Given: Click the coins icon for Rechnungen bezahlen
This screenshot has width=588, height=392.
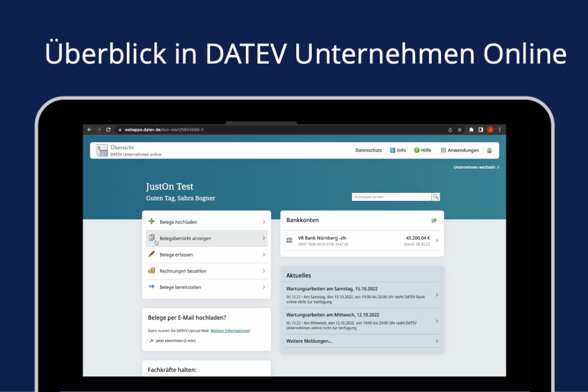Looking at the screenshot, I should click(152, 270).
